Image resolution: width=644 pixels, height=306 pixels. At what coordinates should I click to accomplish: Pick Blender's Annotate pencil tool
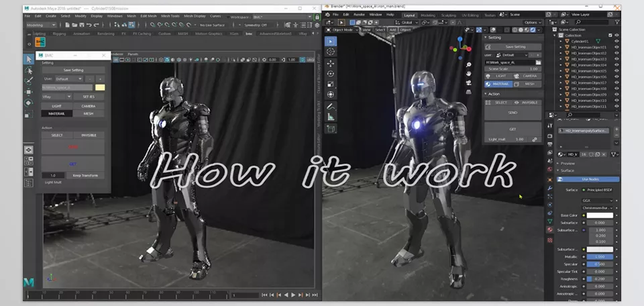point(331,107)
